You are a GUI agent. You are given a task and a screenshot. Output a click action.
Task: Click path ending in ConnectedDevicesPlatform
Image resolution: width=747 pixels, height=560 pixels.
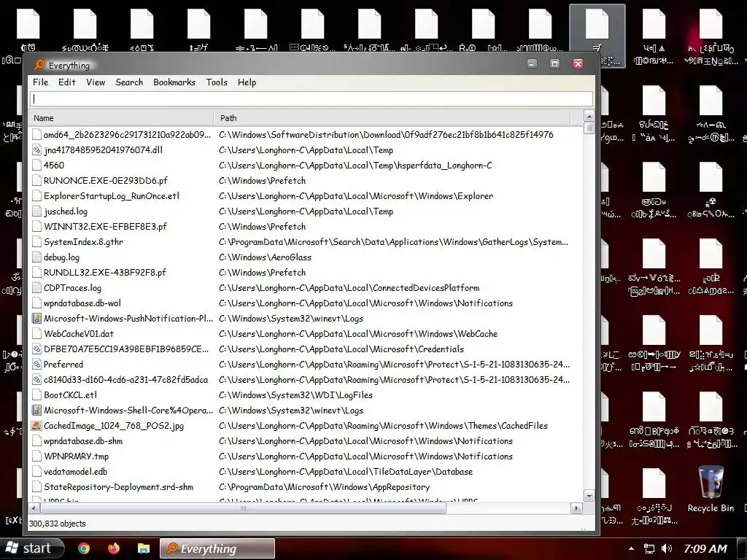tap(349, 287)
